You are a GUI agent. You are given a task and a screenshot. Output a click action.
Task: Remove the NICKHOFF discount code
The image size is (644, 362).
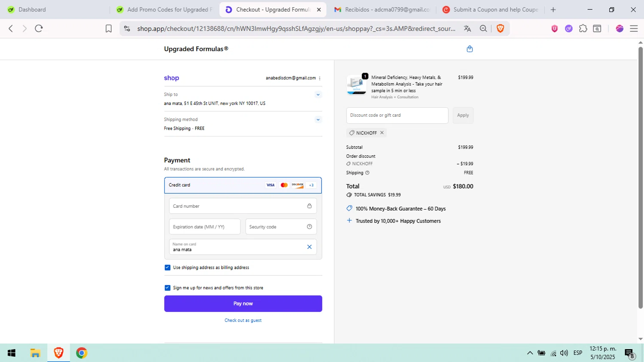(382, 133)
